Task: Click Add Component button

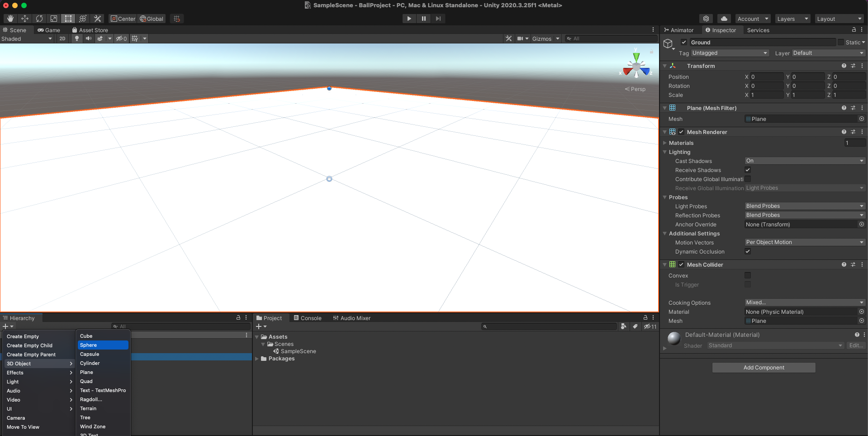Action: (x=764, y=368)
